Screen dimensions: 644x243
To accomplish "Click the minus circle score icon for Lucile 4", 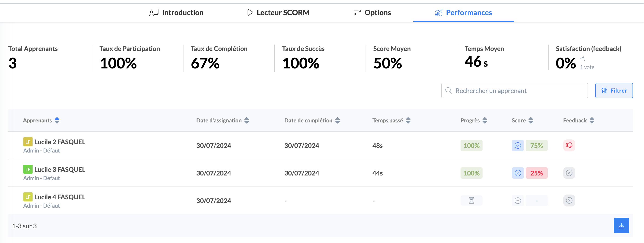I will [x=517, y=201].
